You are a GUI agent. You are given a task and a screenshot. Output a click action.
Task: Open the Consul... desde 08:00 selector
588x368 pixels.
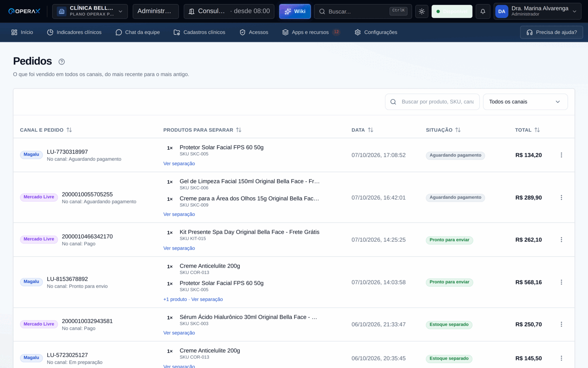pos(229,11)
